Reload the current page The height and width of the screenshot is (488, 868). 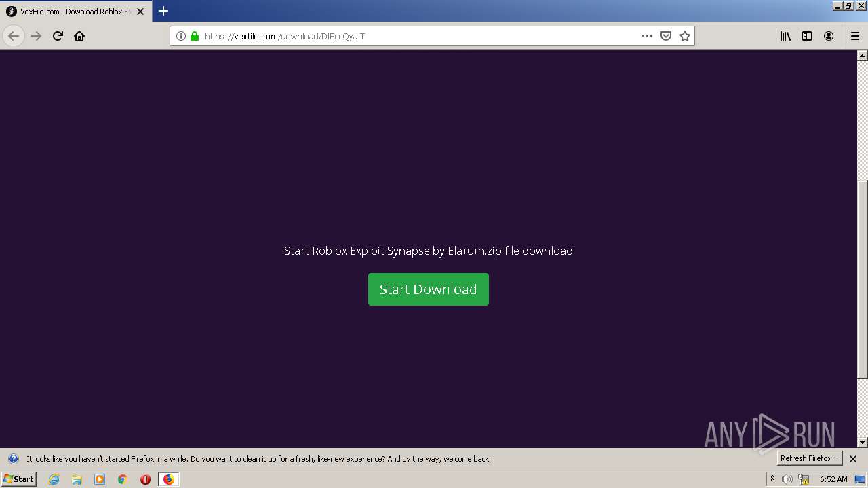[x=58, y=36]
